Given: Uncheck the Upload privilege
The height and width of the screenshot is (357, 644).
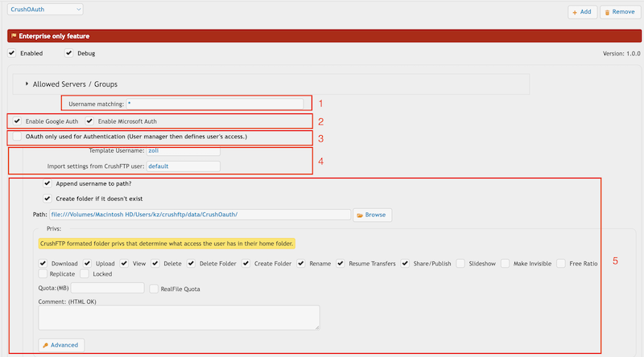Looking at the screenshot, I should 88,264.
